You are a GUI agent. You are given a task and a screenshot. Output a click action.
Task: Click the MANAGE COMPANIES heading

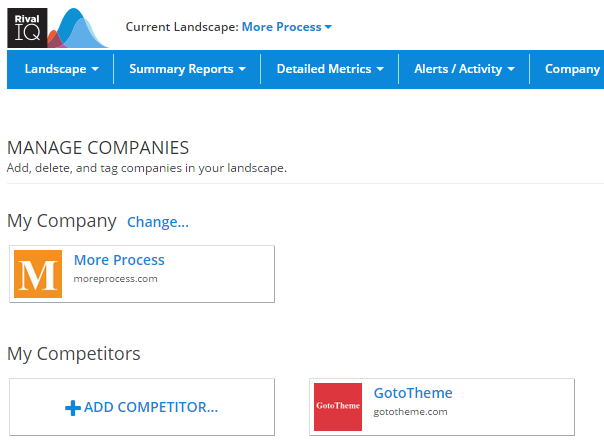pyautogui.click(x=98, y=148)
